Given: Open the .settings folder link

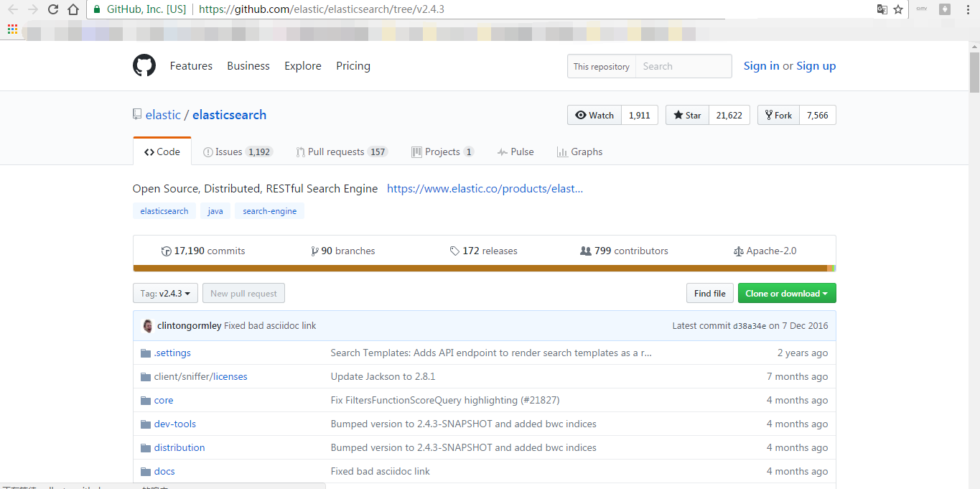Looking at the screenshot, I should (172, 353).
